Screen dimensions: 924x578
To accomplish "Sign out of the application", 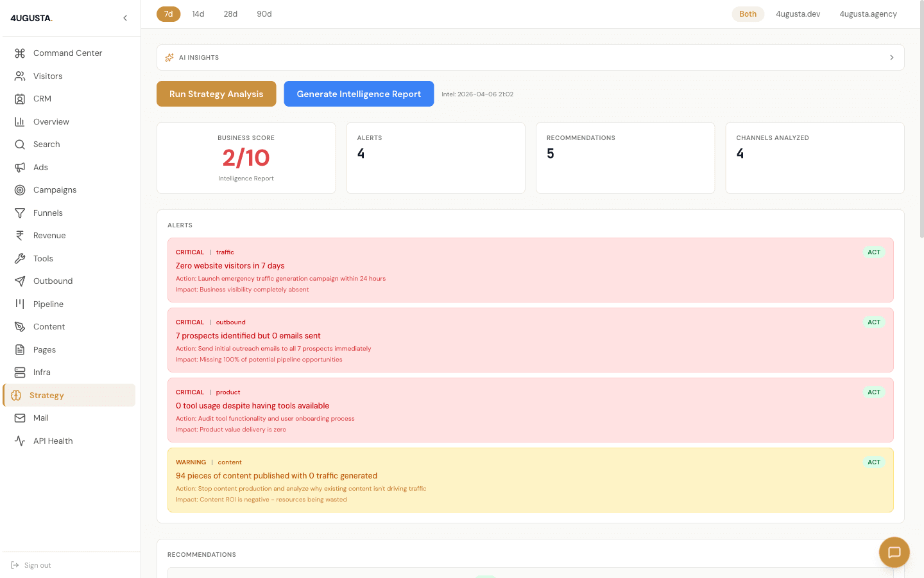I will tap(30, 565).
